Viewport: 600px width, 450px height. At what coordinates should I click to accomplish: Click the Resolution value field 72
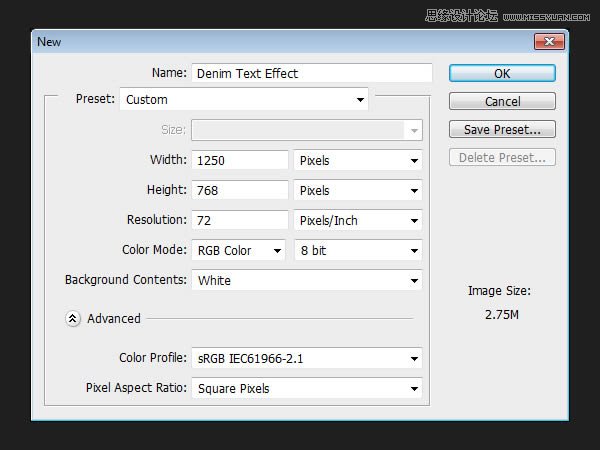(240, 220)
